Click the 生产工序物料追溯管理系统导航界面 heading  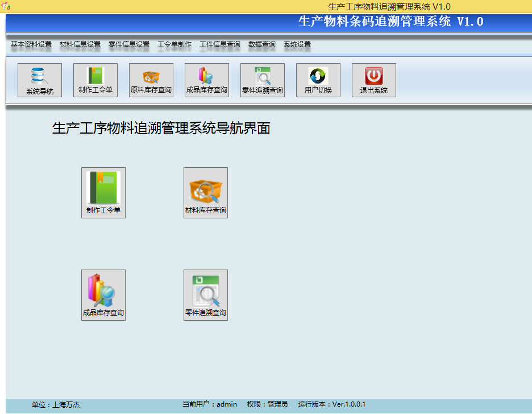tap(161, 129)
